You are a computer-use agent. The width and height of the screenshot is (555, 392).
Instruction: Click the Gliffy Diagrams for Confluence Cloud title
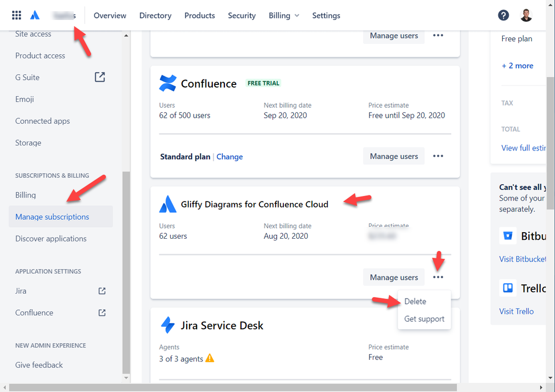[x=254, y=204]
